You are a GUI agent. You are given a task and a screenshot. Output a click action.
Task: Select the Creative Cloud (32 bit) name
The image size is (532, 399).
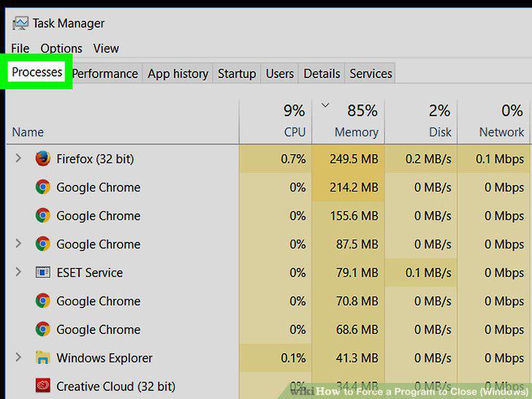click(x=115, y=387)
